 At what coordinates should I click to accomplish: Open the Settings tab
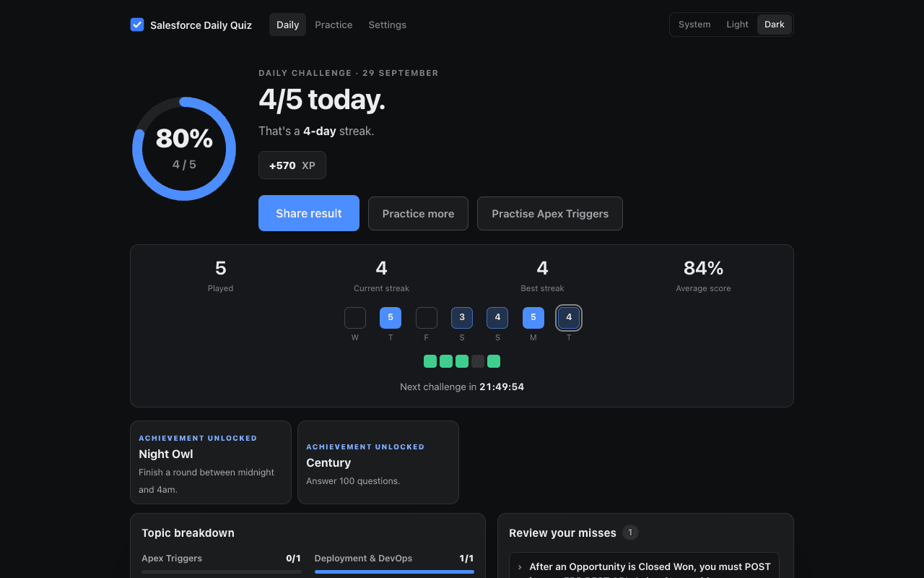coord(388,25)
